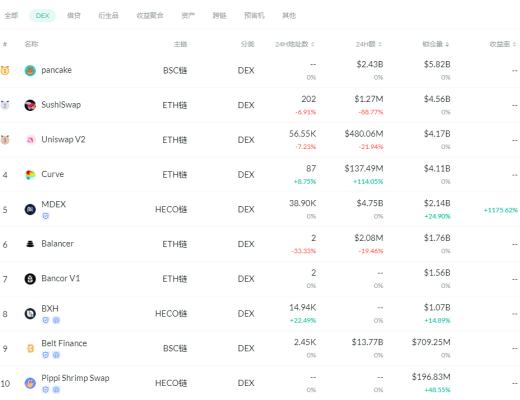
Task: Open the Belt Finance project link
Action: (64, 343)
